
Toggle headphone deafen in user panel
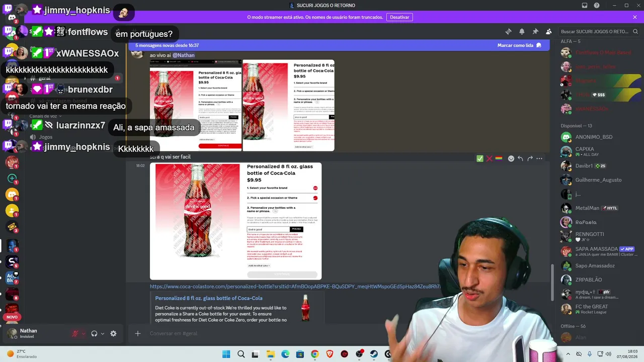(x=94, y=333)
